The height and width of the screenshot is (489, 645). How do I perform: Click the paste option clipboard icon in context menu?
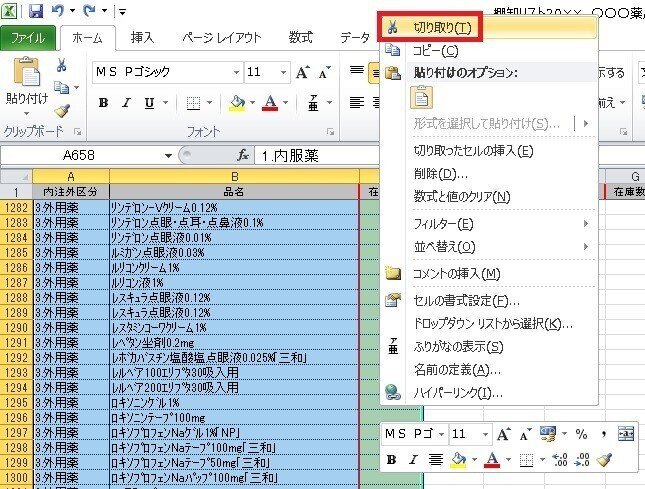tap(421, 97)
